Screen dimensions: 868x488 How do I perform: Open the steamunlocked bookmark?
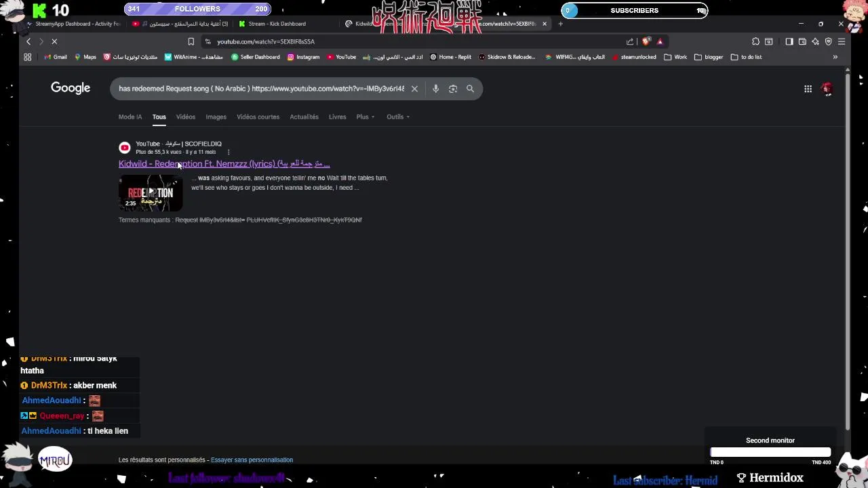click(634, 57)
